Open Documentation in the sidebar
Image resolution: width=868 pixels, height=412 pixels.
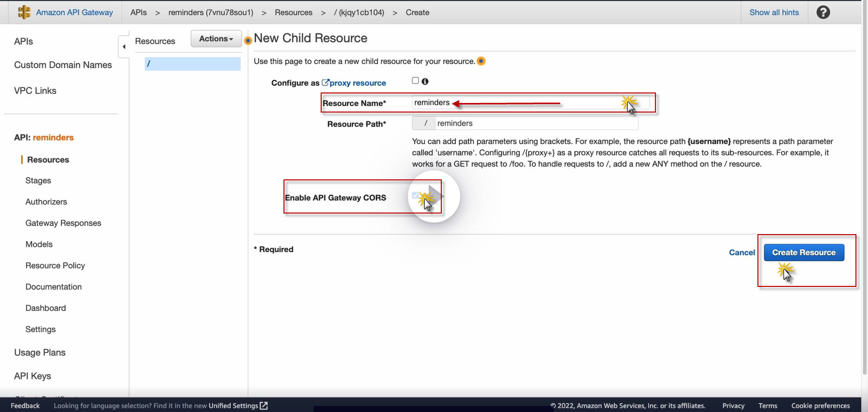coord(54,286)
